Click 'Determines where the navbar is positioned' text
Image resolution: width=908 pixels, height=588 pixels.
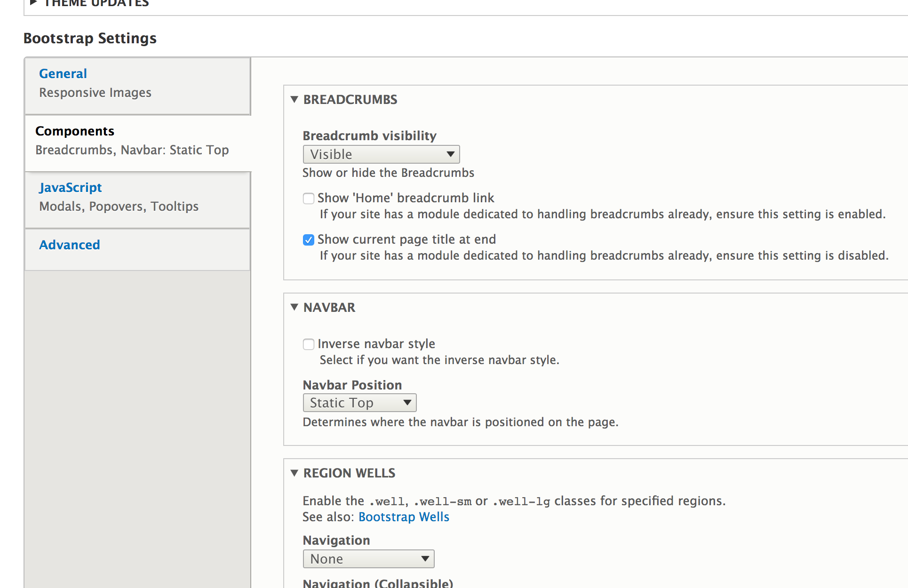460,422
